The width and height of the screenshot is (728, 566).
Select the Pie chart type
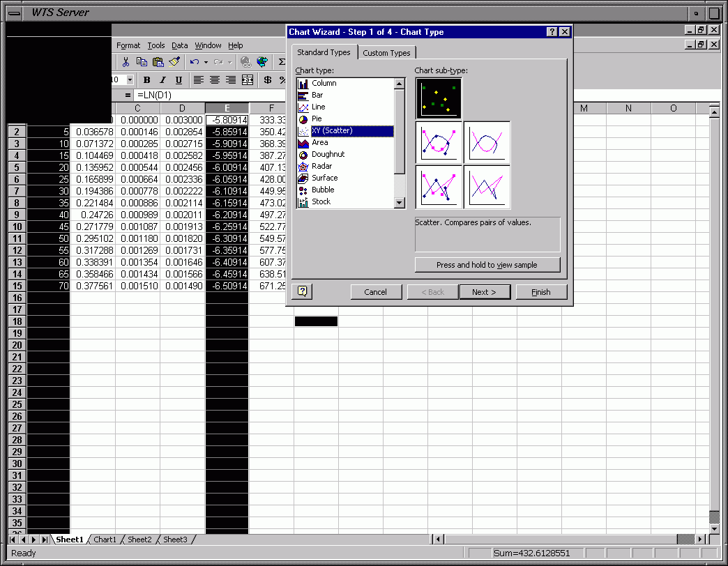(317, 118)
